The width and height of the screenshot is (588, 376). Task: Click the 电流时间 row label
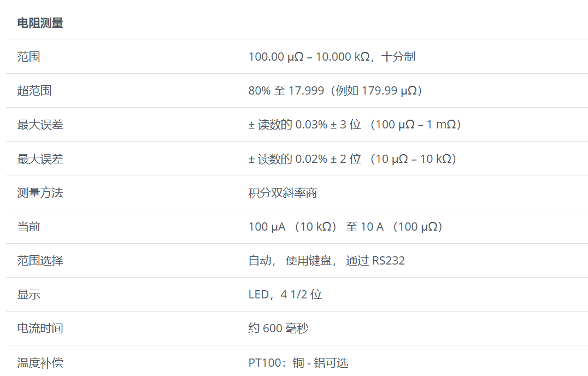40,328
